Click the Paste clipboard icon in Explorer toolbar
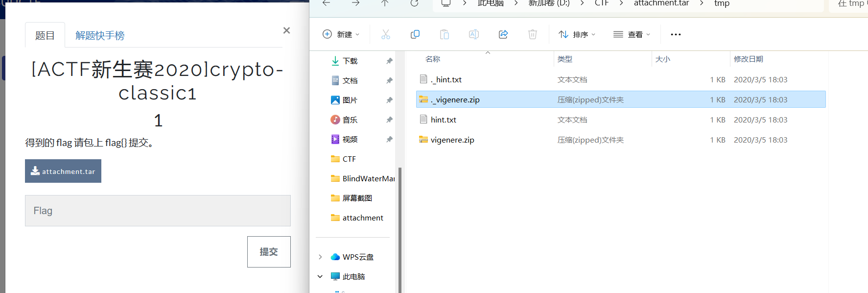The width and height of the screenshot is (868, 293). point(445,34)
